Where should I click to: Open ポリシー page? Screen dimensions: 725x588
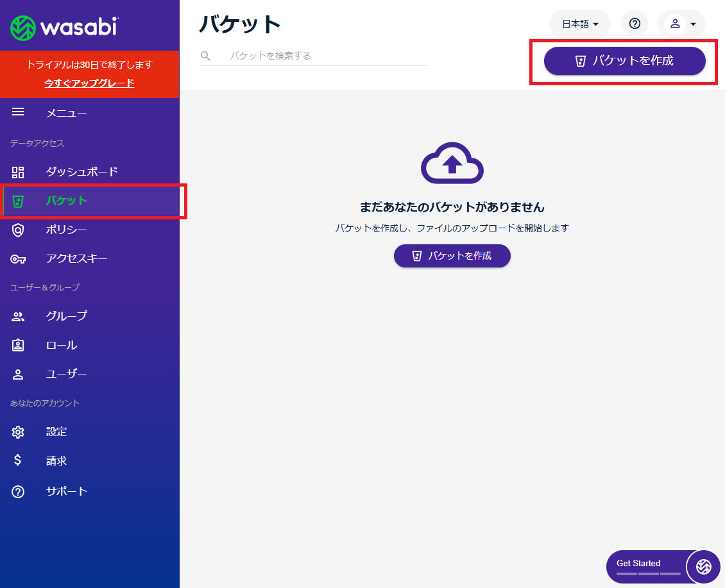[x=90, y=230]
